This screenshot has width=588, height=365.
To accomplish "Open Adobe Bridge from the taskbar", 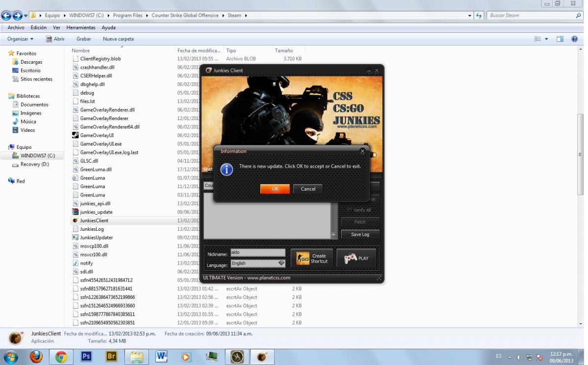I will point(112,357).
